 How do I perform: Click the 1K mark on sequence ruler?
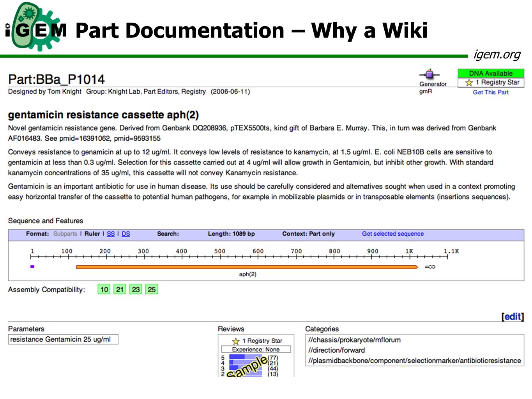coord(409,251)
